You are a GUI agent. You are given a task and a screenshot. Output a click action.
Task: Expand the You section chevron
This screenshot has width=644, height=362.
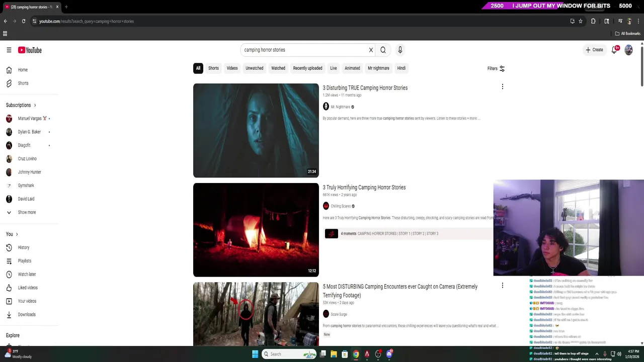[x=17, y=234]
